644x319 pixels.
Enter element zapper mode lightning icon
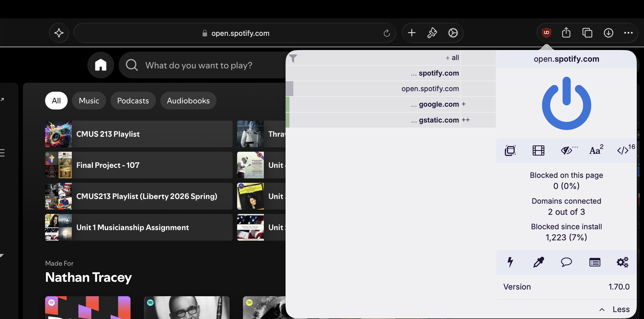pyautogui.click(x=510, y=262)
